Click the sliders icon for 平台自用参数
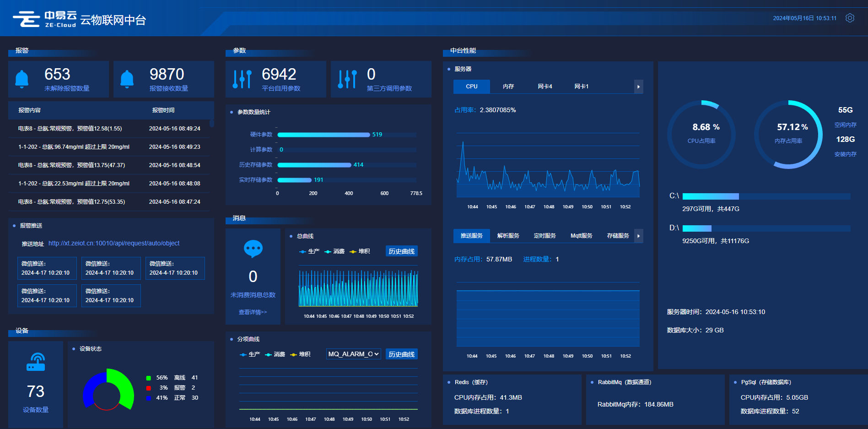The width and height of the screenshot is (868, 429). click(x=242, y=79)
